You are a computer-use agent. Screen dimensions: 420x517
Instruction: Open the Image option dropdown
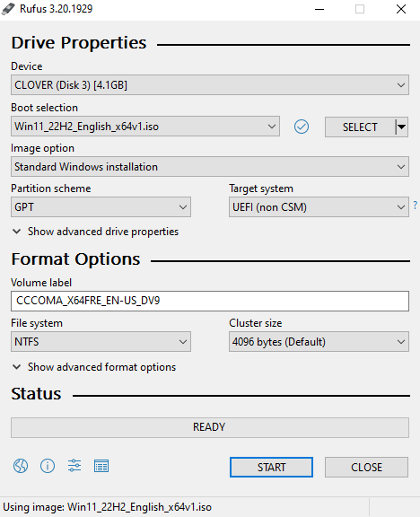pos(210,167)
